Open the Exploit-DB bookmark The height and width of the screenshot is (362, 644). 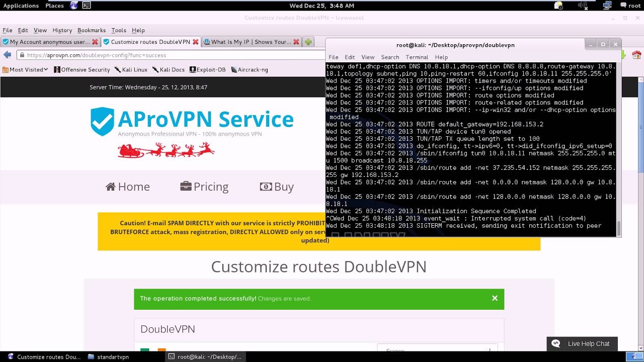click(x=207, y=69)
